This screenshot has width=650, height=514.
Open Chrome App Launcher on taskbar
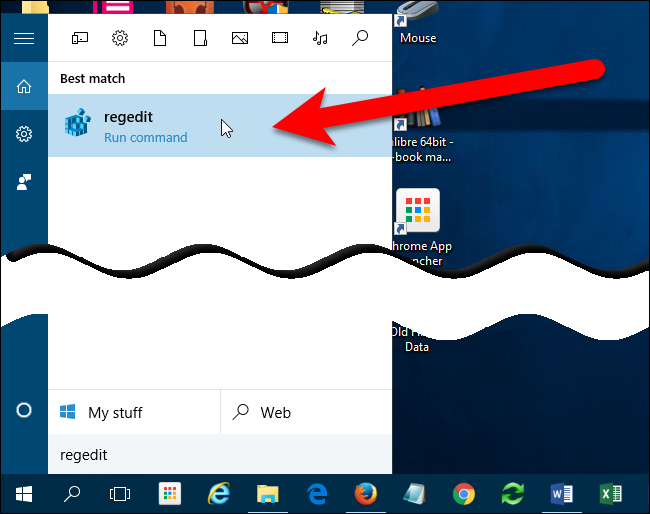tap(170, 494)
